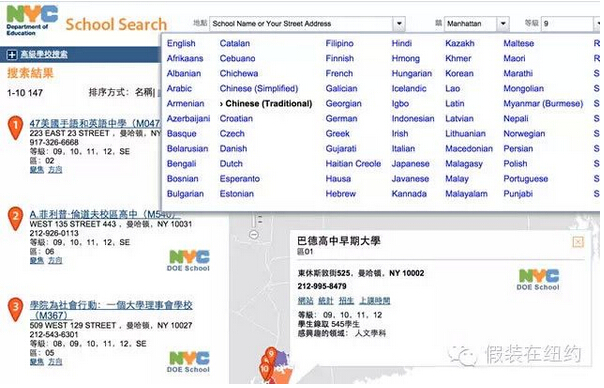Click the orange map pin numbered 2
Screen dimensions: 604x388
coord(15,218)
